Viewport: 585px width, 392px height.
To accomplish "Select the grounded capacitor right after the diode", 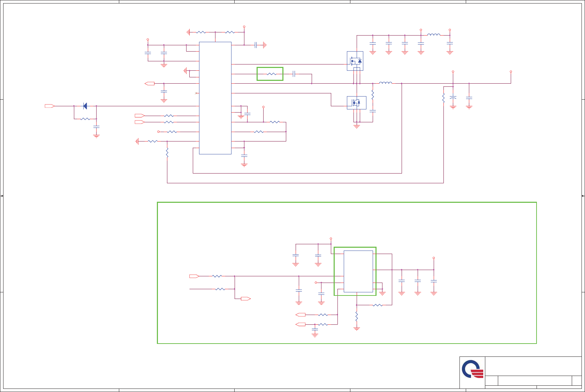I will (x=96, y=127).
